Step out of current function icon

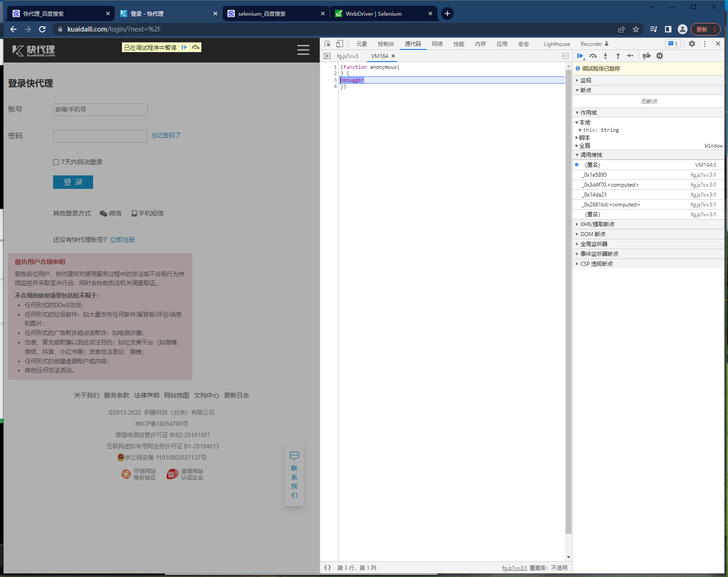point(618,56)
